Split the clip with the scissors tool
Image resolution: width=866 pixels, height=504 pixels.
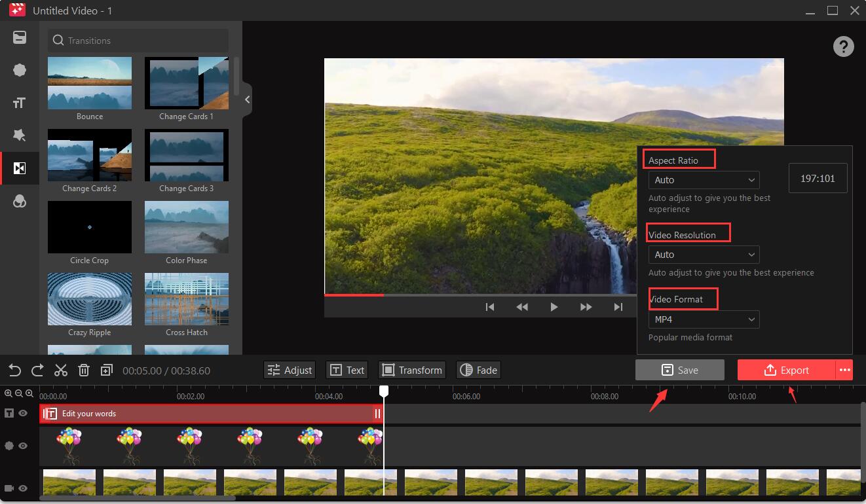[61, 370]
